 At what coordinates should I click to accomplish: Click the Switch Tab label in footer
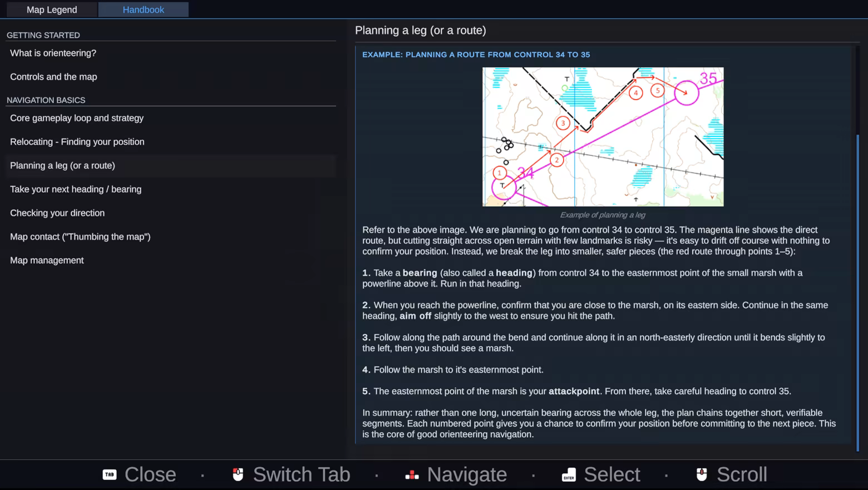(x=301, y=474)
